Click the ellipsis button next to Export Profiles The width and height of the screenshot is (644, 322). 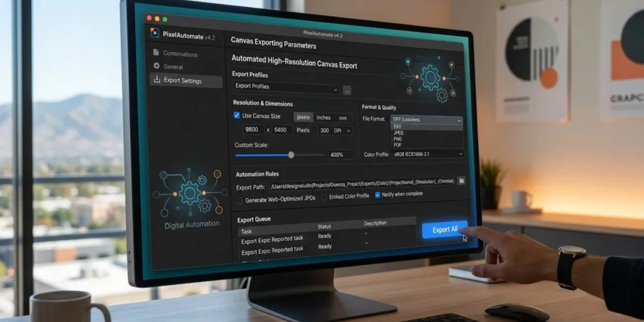click(x=347, y=91)
